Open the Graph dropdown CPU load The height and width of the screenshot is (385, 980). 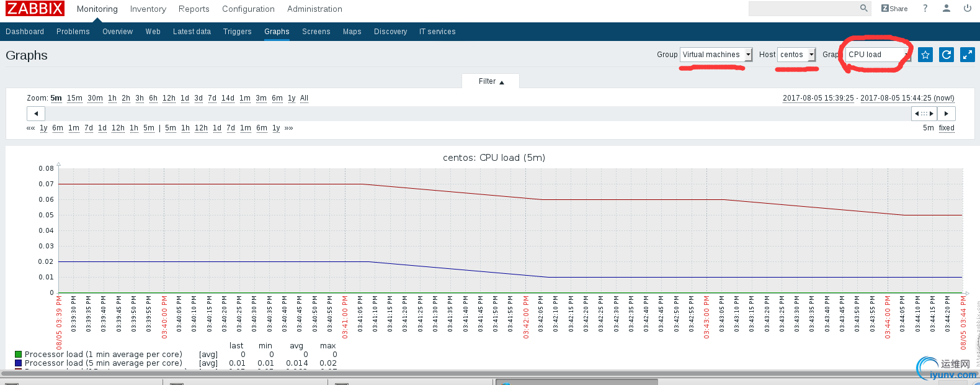click(877, 55)
